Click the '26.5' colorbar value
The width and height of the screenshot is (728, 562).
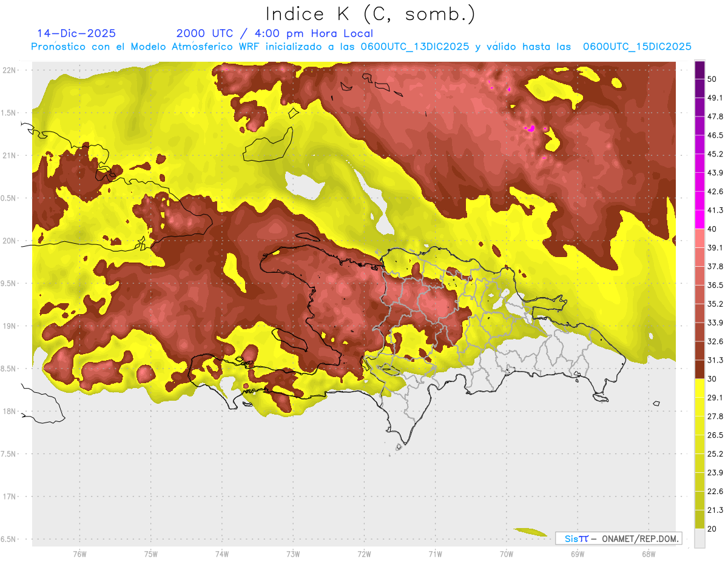point(715,435)
